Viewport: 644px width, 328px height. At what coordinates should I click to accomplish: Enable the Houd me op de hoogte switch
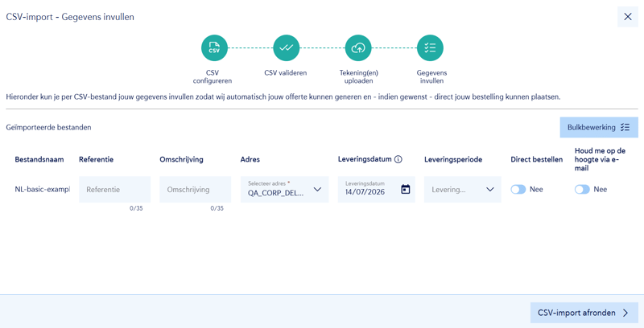click(x=582, y=190)
